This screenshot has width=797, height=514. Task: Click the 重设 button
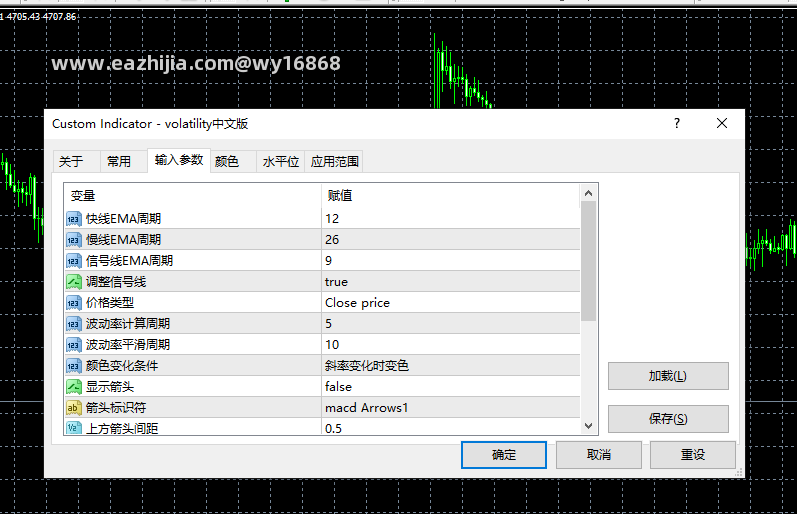tap(692, 455)
